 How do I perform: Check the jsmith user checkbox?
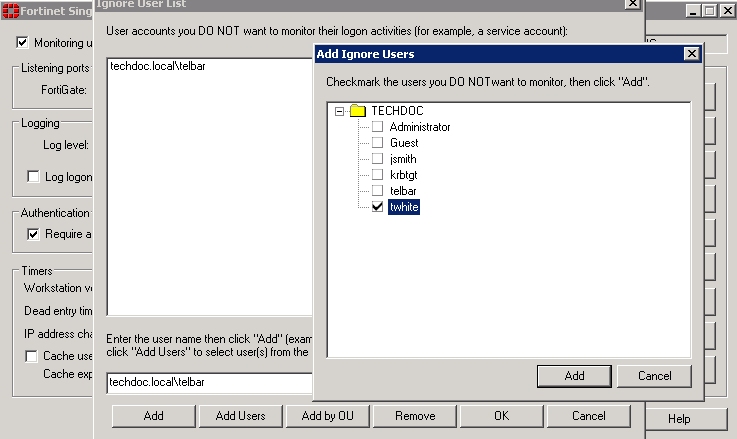pos(377,159)
